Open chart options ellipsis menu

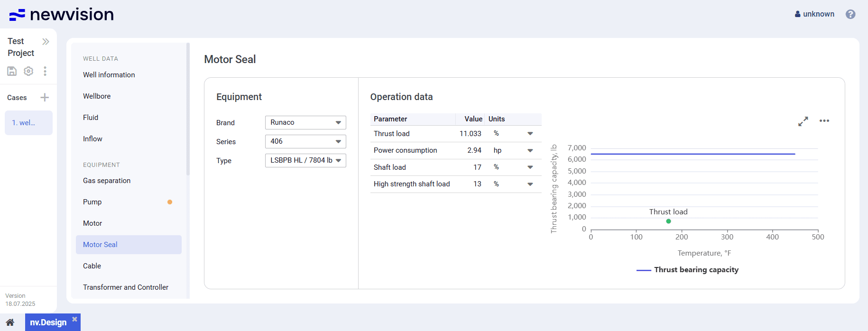824,121
